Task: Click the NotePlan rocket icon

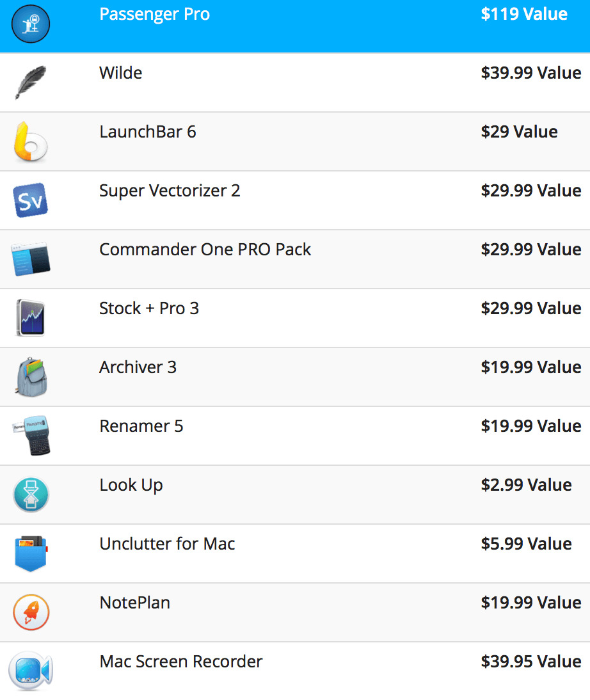Action: tap(31, 612)
